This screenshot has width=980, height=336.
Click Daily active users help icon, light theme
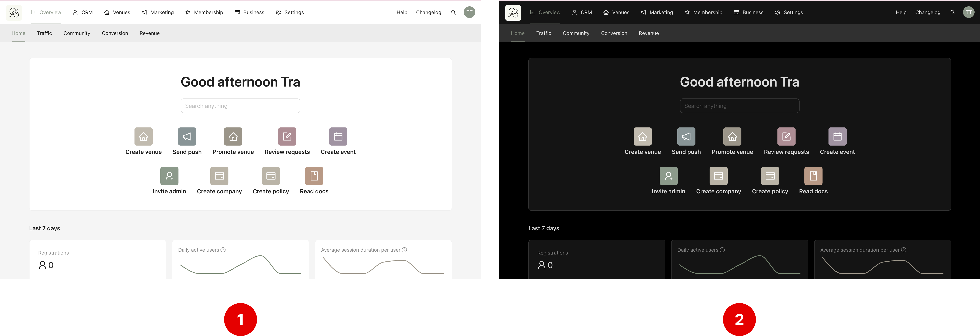tap(223, 250)
